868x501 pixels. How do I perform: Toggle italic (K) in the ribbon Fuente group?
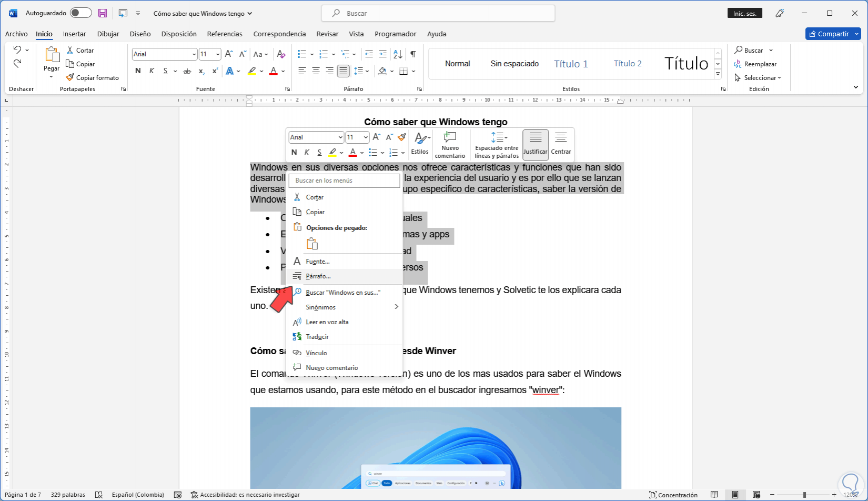(x=152, y=71)
